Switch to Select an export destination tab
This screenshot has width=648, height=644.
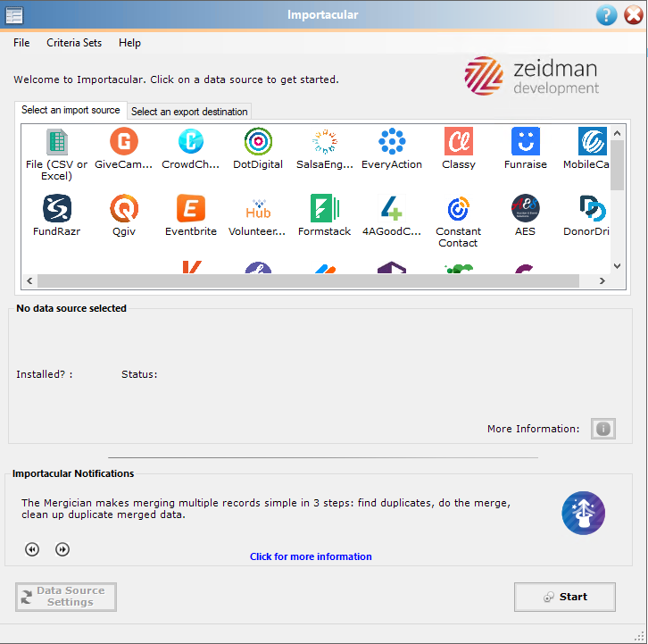coord(189,112)
